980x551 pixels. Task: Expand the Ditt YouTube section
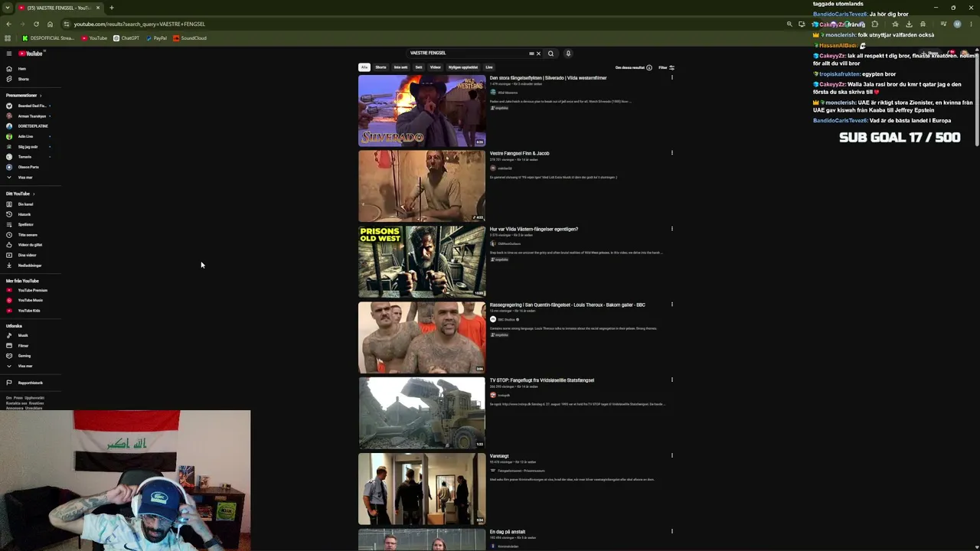21,194
